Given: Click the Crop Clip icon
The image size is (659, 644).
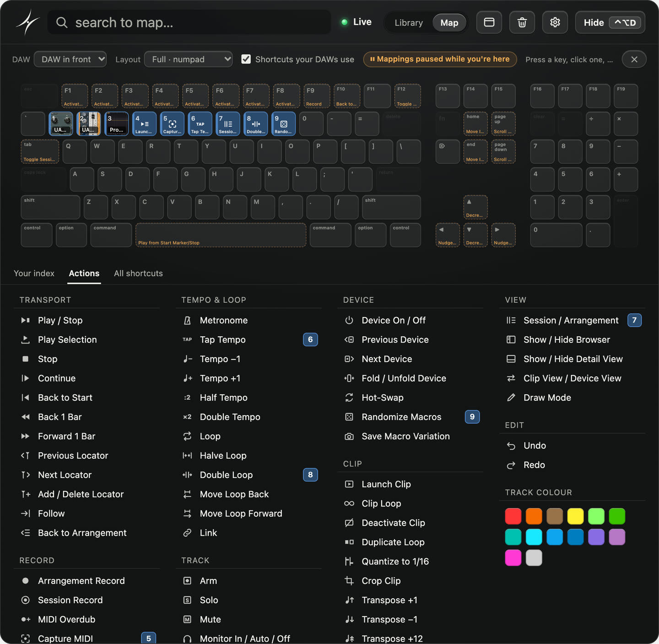Looking at the screenshot, I should click(349, 581).
